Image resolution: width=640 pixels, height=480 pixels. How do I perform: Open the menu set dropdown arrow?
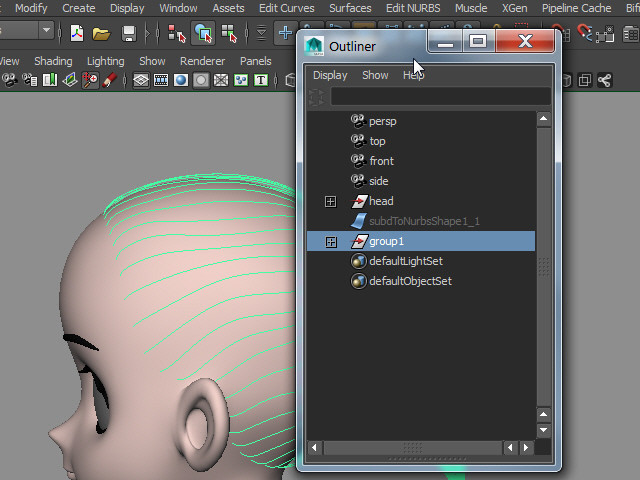click(x=46, y=32)
